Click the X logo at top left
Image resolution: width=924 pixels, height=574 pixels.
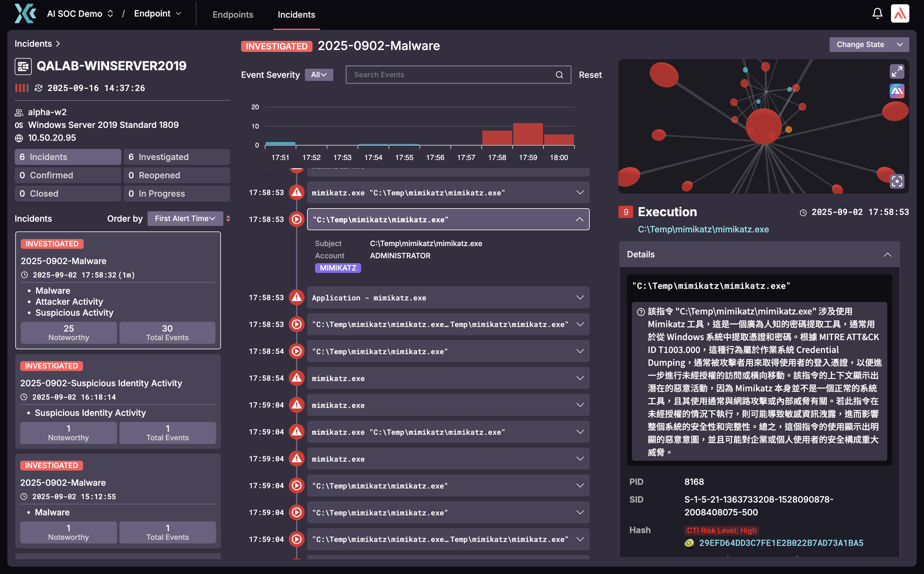[25, 14]
